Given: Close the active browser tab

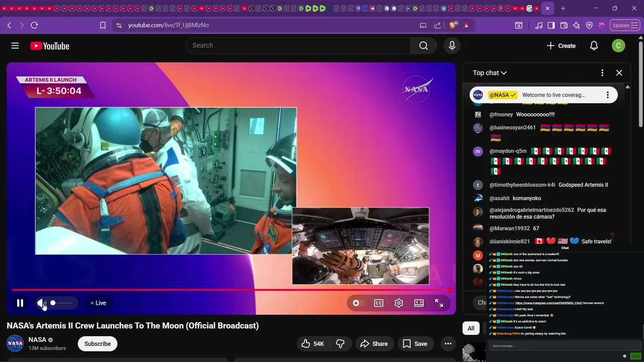Looking at the screenshot, I should [547, 9].
